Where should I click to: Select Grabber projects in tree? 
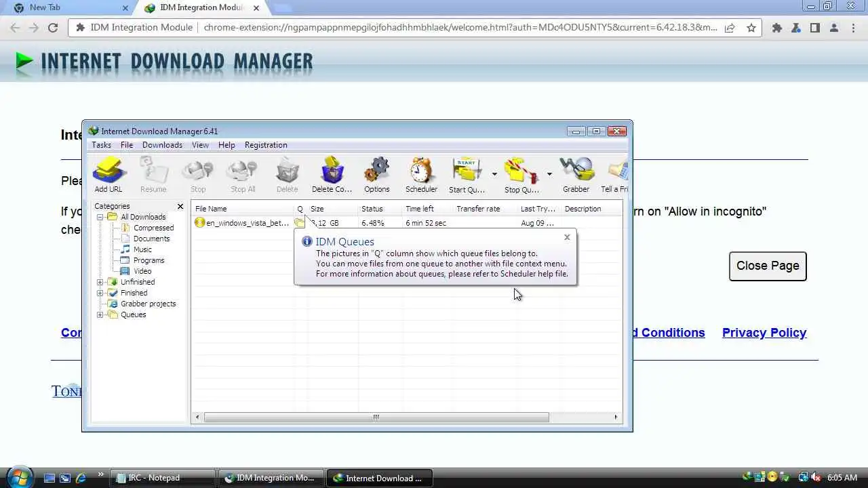[148, 304]
